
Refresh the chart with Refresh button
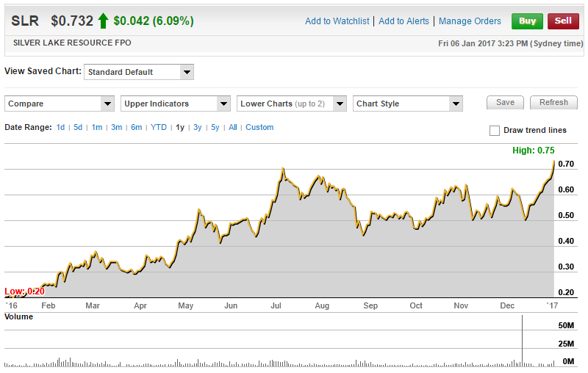pos(553,103)
